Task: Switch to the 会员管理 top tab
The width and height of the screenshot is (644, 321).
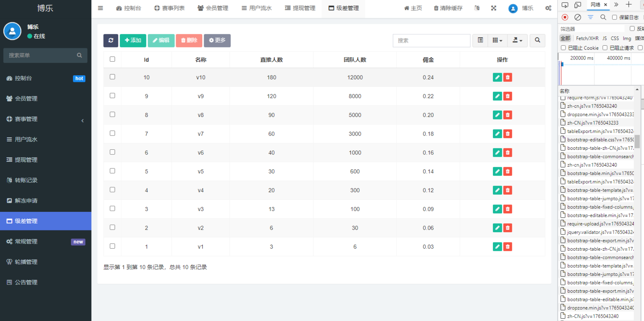Action: 213,8
